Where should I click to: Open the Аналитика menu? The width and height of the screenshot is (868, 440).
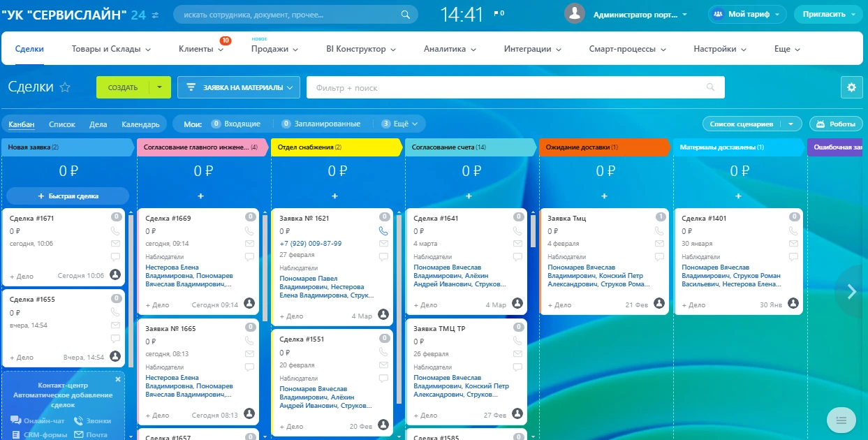point(450,49)
